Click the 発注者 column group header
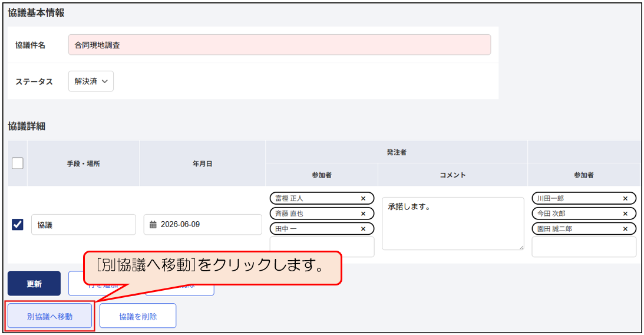This screenshot has width=644, height=335. click(x=397, y=153)
